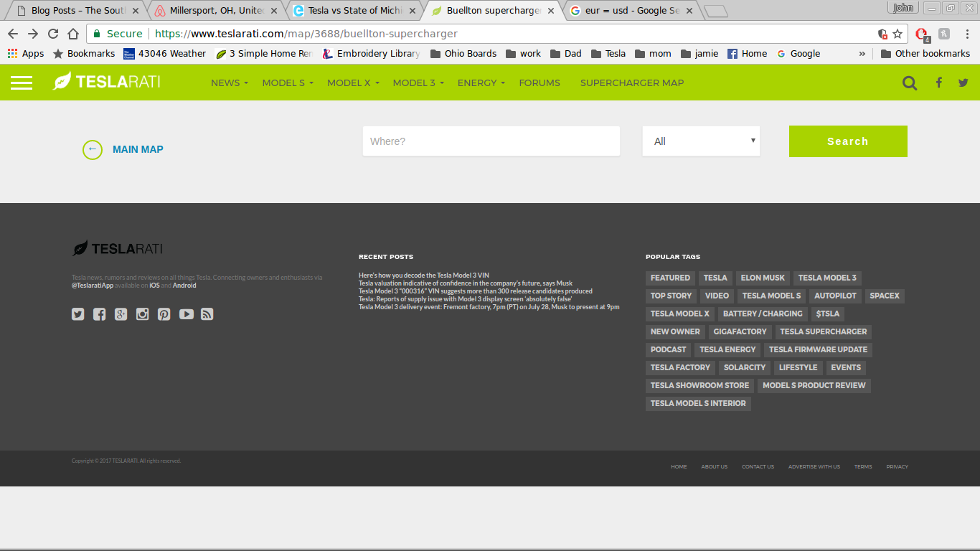The image size is (980, 551).
Task: Visit Teslarati Facebook via header icon
Action: [938, 83]
